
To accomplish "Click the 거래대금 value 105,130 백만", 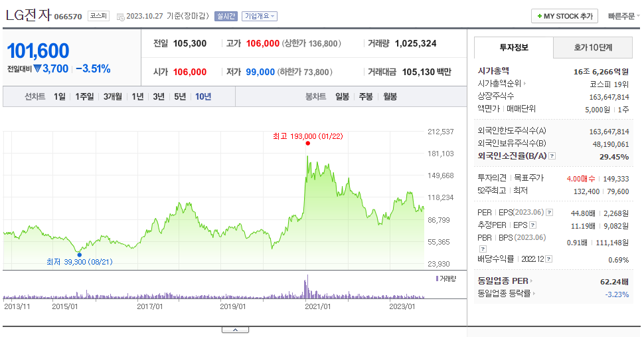I will tap(426, 72).
